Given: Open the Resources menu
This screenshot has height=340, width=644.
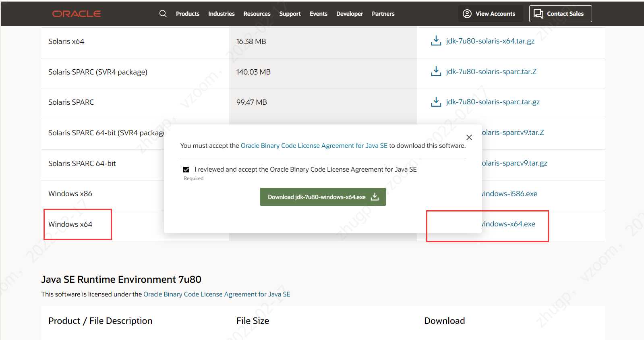Looking at the screenshot, I should [x=257, y=14].
